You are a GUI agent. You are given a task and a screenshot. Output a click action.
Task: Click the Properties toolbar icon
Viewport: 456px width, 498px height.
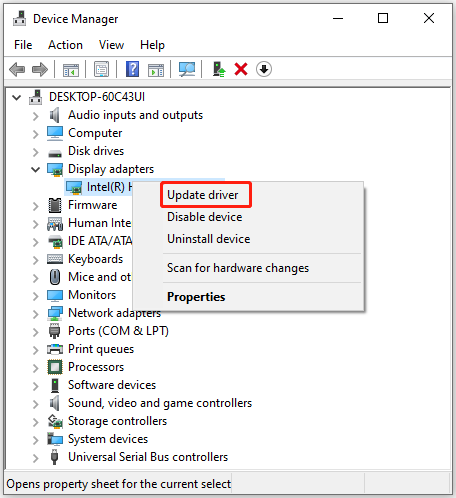101,69
